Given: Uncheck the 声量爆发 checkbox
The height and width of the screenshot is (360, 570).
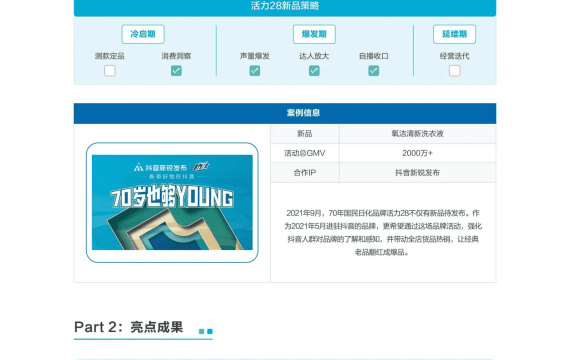Looking at the screenshot, I should pos(254,71).
